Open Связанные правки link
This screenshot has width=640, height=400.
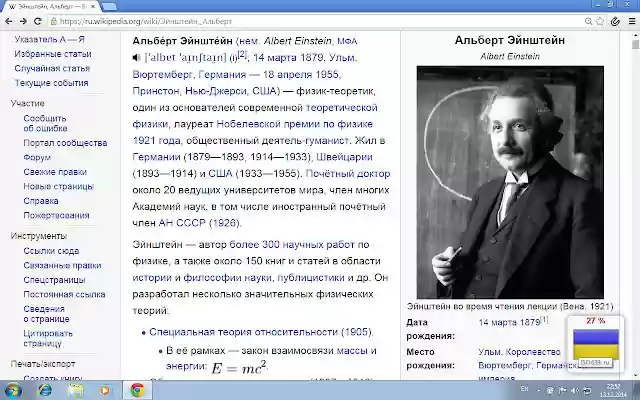(62, 265)
